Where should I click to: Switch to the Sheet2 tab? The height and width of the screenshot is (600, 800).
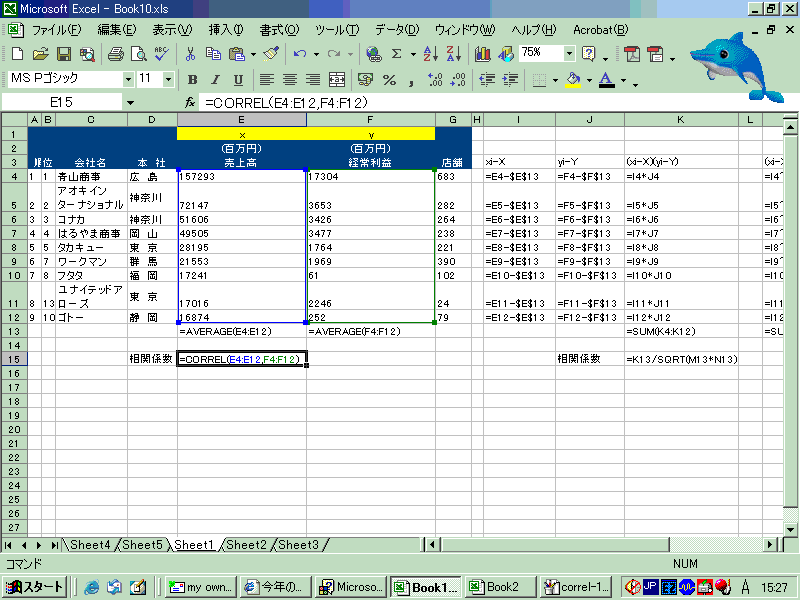[246, 545]
